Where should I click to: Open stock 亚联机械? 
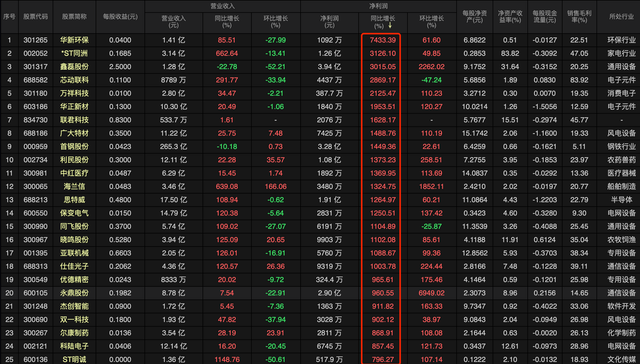click(x=74, y=253)
